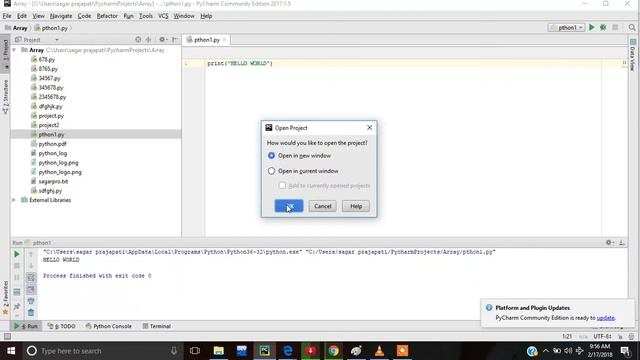Click the down-stack-trace arrow in Run panel
The image size is (640, 360).
click(x=31, y=266)
